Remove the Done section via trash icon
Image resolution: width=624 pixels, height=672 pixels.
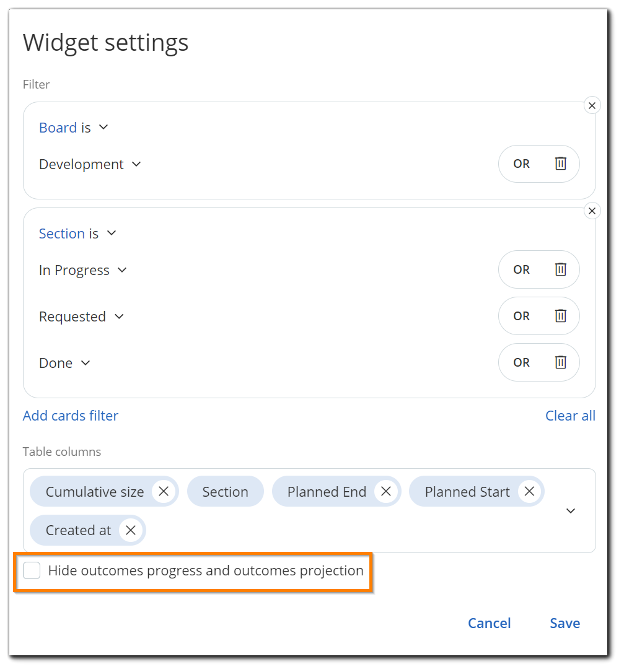coord(560,362)
